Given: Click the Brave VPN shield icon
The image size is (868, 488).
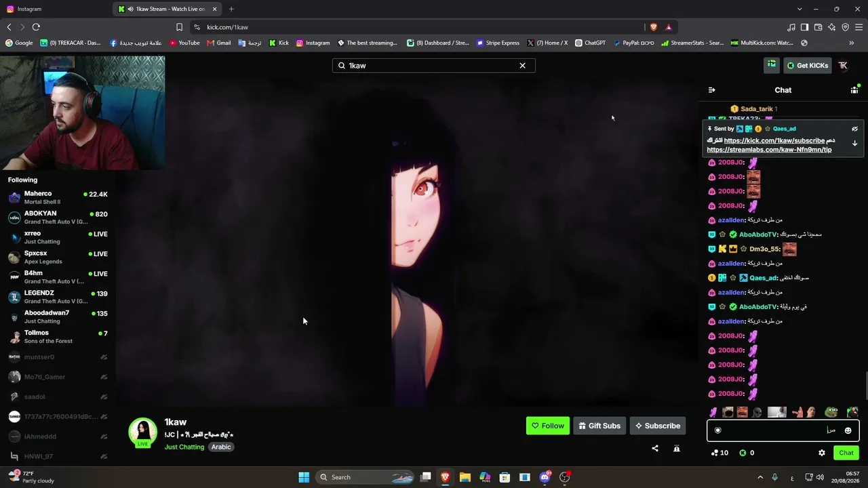Looking at the screenshot, I should 845,27.
